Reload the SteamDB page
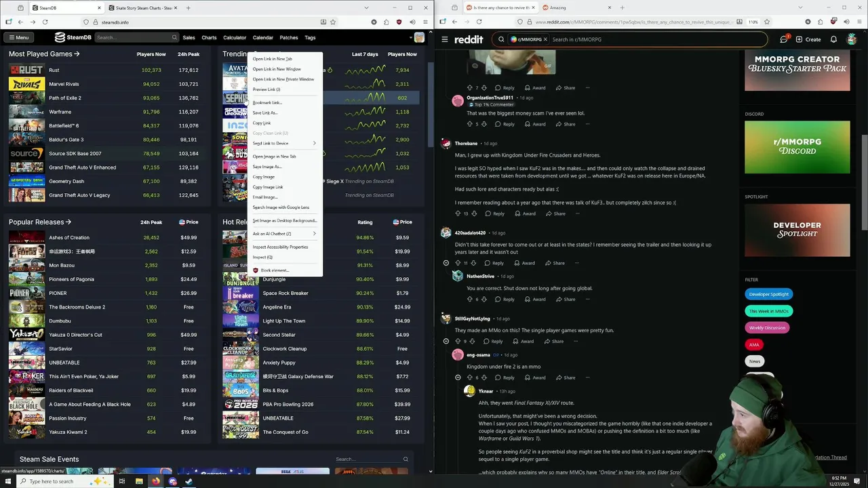 pyautogui.click(x=45, y=22)
